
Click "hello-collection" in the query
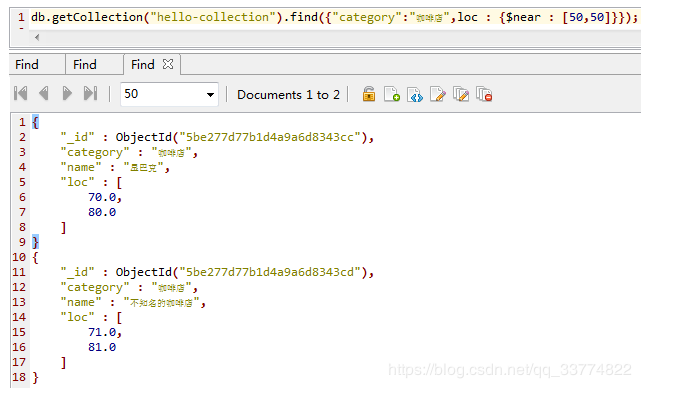(213, 17)
